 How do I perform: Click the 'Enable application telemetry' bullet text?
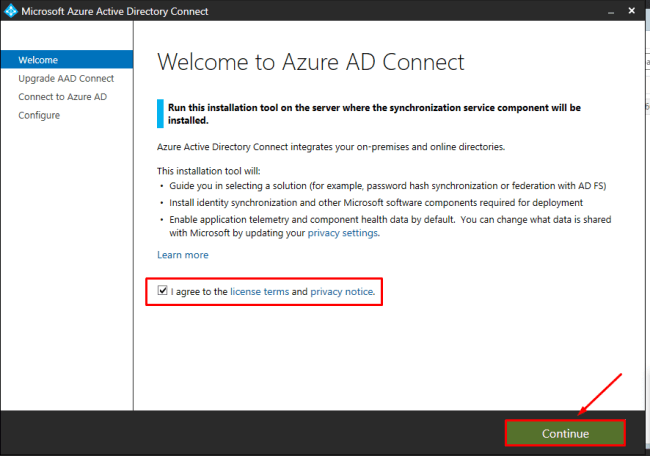pyautogui.click(x=390, y=226)
